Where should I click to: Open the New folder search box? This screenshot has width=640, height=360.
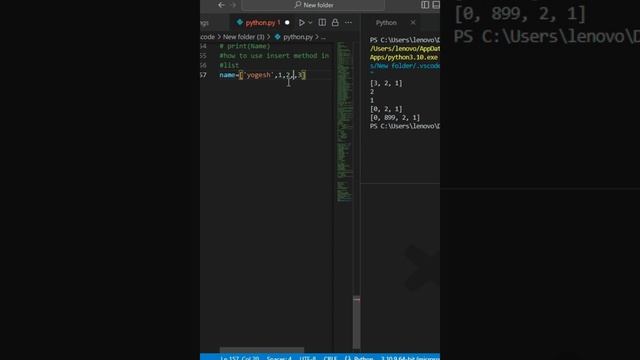pyautogui.click(x=313, y=5)
